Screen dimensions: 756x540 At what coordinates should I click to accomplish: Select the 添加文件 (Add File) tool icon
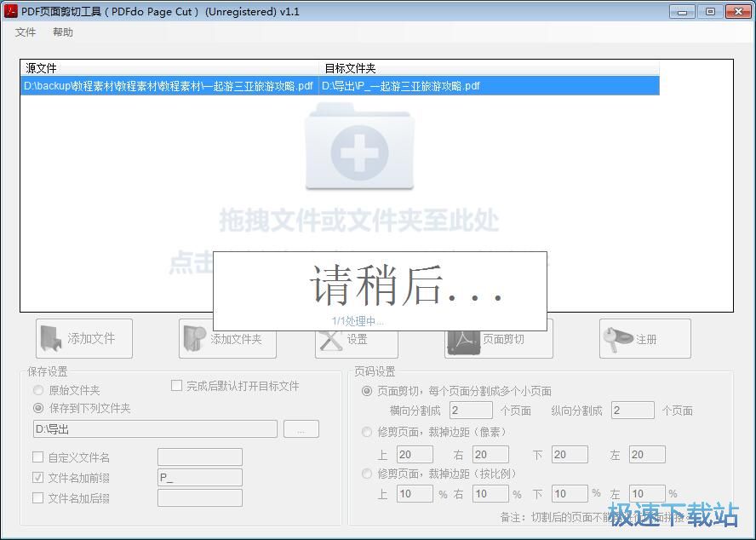(x=49, y=338)
